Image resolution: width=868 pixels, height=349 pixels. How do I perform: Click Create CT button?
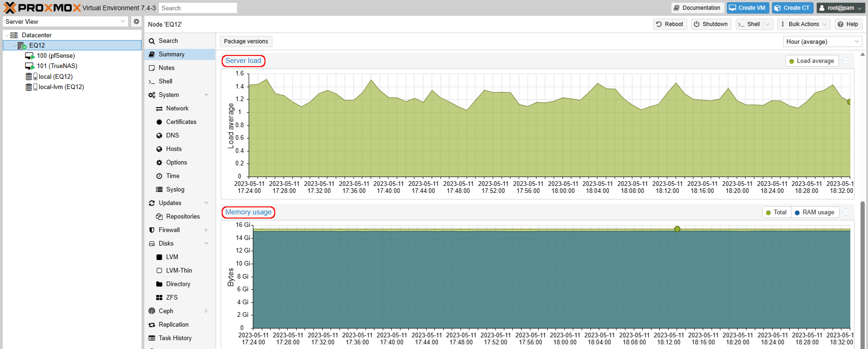pos(793,8)
